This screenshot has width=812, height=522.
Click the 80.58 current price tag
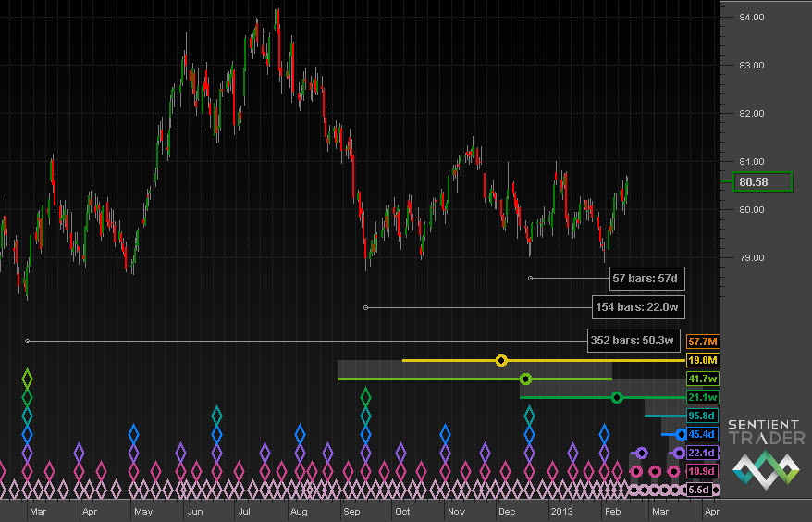pyautogui.click(x=763, y=182)
